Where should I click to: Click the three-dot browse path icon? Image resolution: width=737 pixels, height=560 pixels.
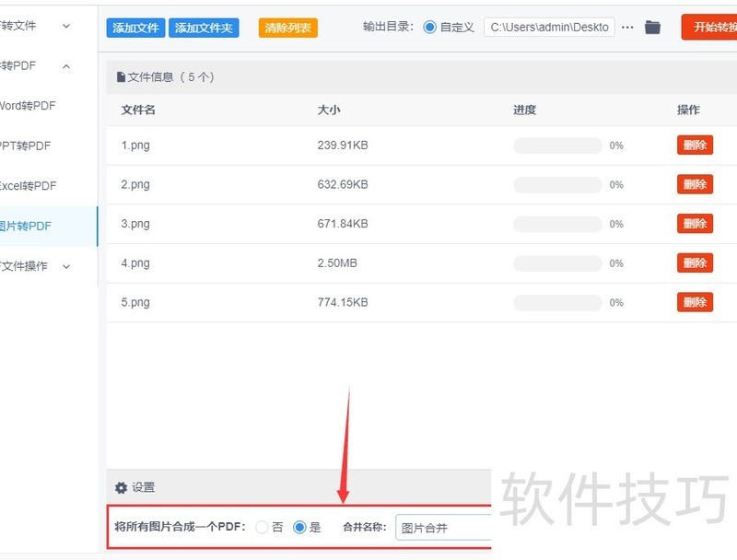(x=627, y=28)
